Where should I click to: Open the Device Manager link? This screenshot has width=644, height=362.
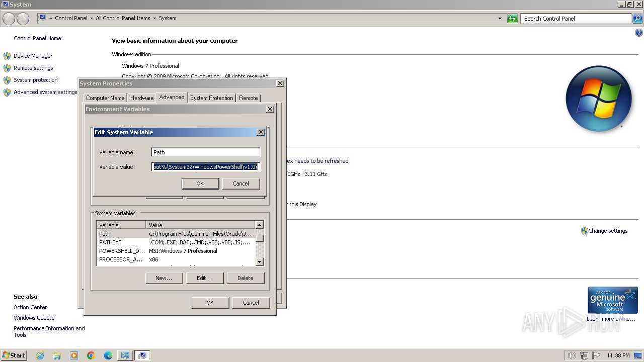33,56
